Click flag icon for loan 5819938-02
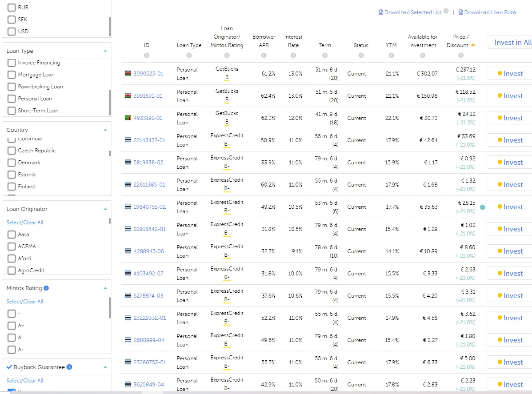 tap(128, 162)
